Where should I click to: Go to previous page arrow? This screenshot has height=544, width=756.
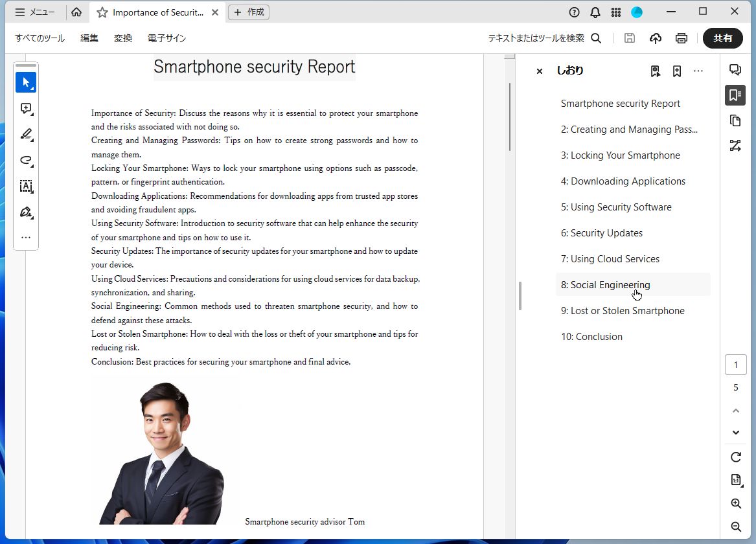pos(736,411)
